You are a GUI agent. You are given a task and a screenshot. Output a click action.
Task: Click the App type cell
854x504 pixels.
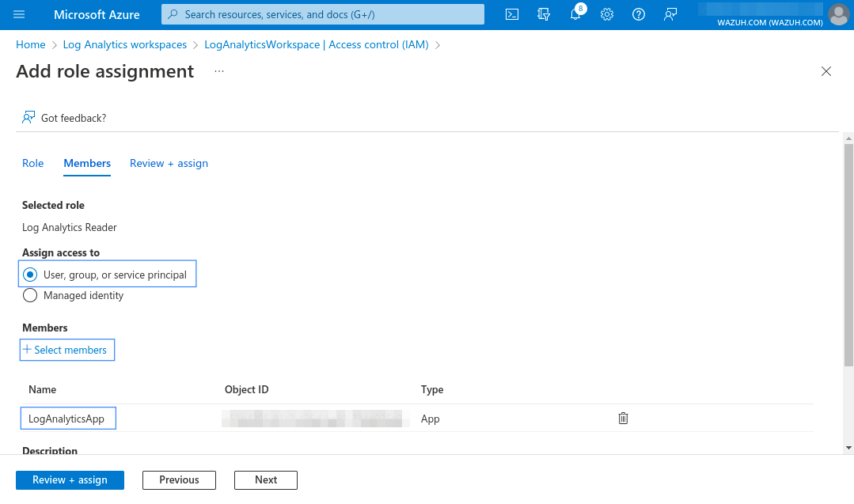tap(431, 419)
